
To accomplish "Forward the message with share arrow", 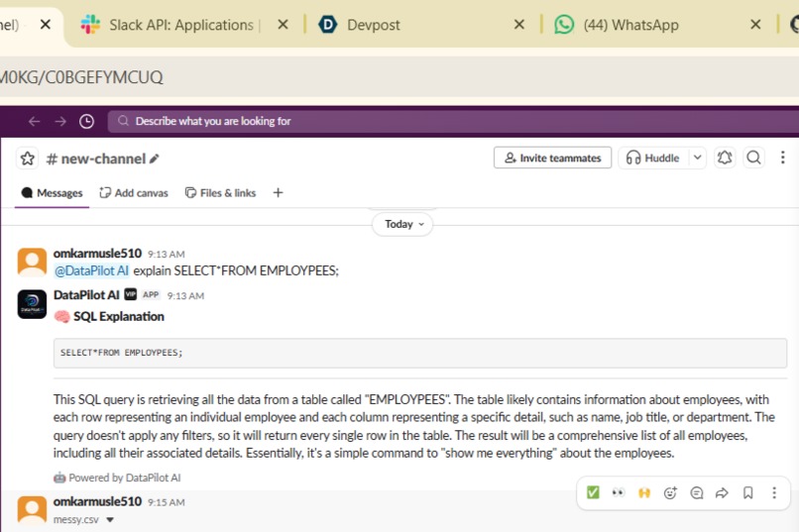I will pyautogui.click(x=722, y=492).
